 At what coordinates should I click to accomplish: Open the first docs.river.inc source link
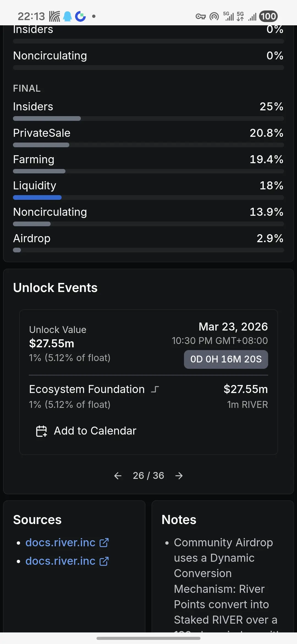pyautogui.click(x=60, y=542)
